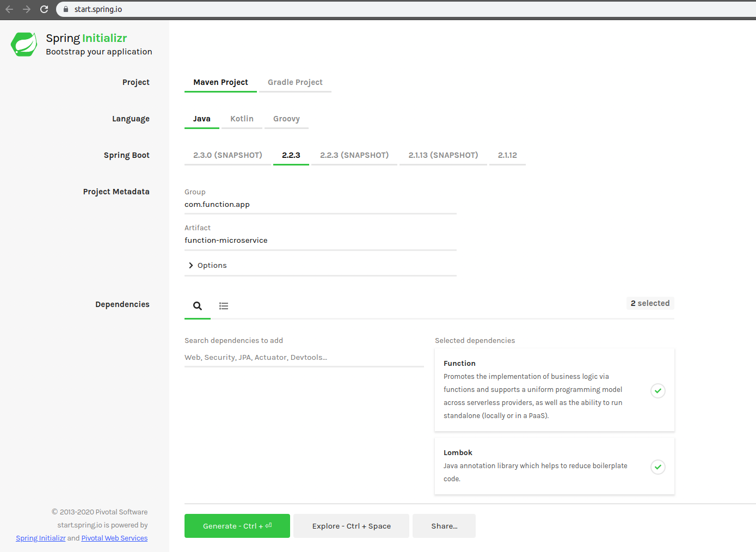Select Kotlin as the language
The image size is (756, 552).
242,118
